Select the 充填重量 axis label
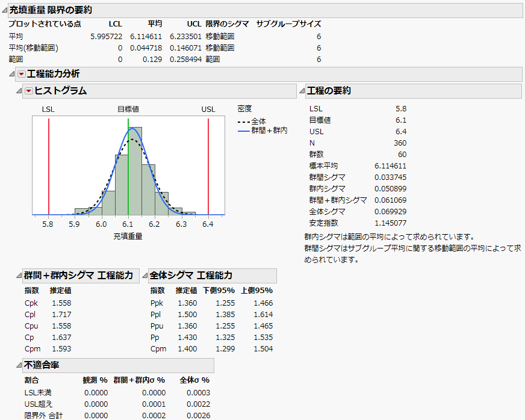The height and width of the screenshot is (420, 525). coord(128,236)
